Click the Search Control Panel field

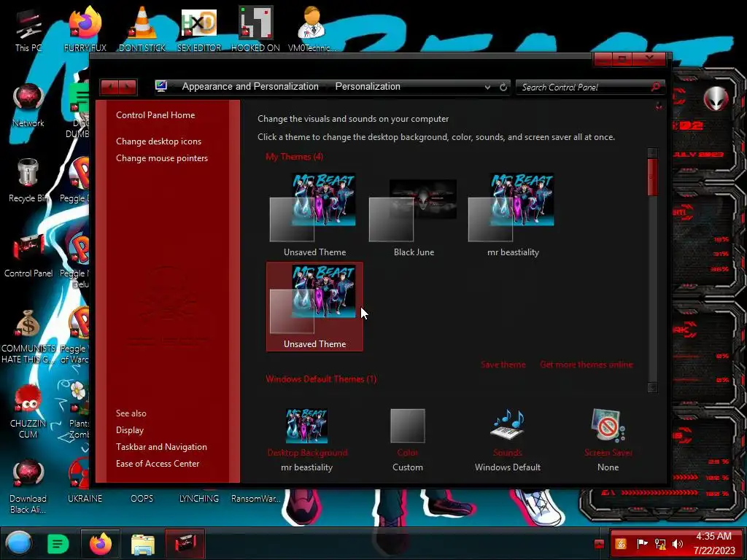pyautogui.click(x=584, y=87)
